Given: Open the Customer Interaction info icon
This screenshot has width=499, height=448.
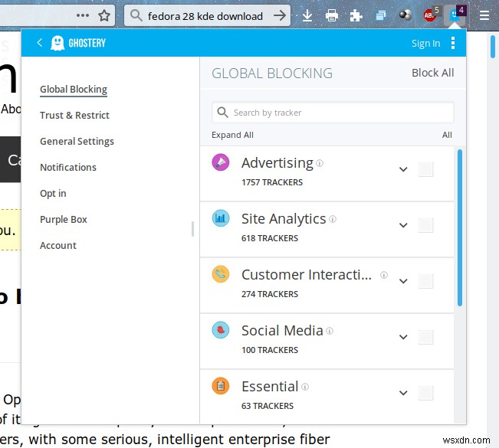Looking at the screenshot, I should [384, 275].
